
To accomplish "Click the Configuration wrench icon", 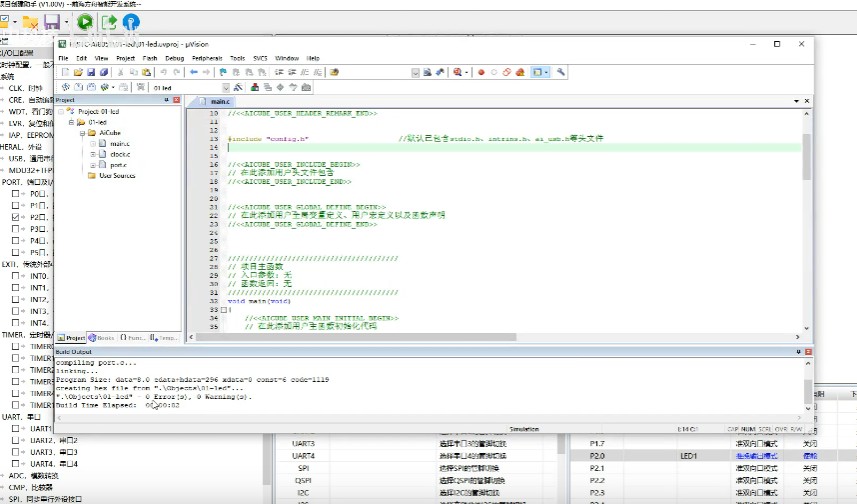I will tap(562, 72).
